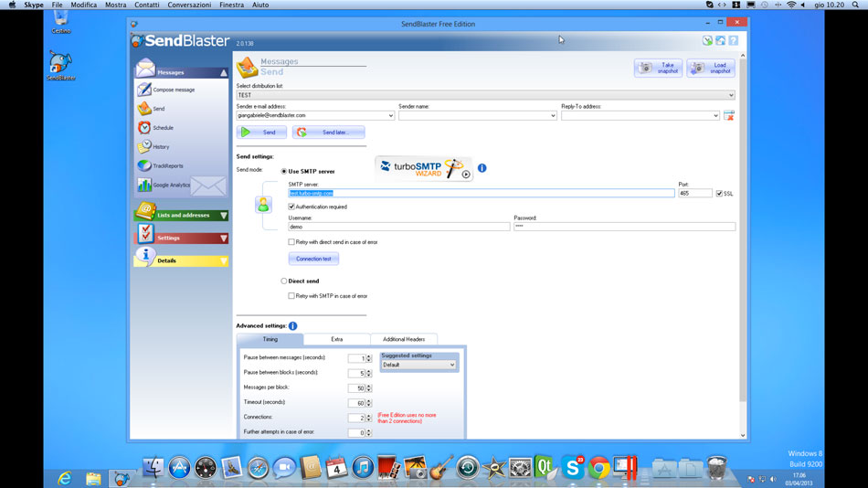Image resolution: width=868 pixels, height=488 pixels.
Task: Open System Preferences from the dock
Action: tap(520, 468)
